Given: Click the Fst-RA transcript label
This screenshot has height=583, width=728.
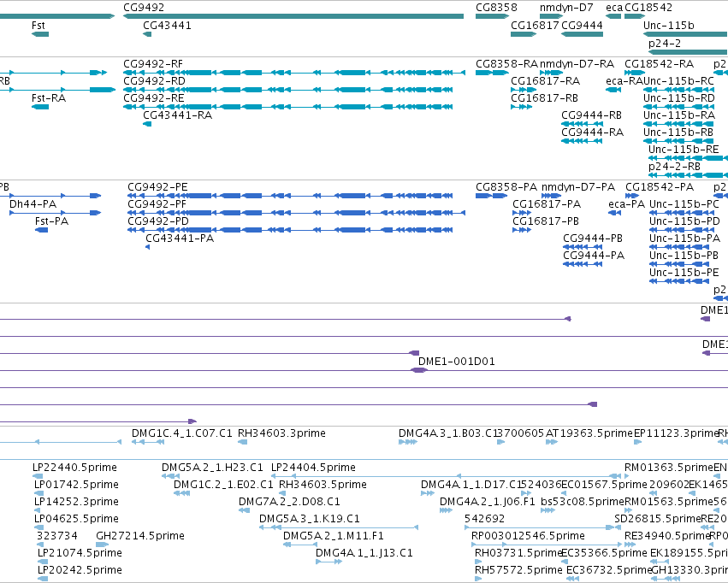Looking at the screenshot, I should point(49,98).
